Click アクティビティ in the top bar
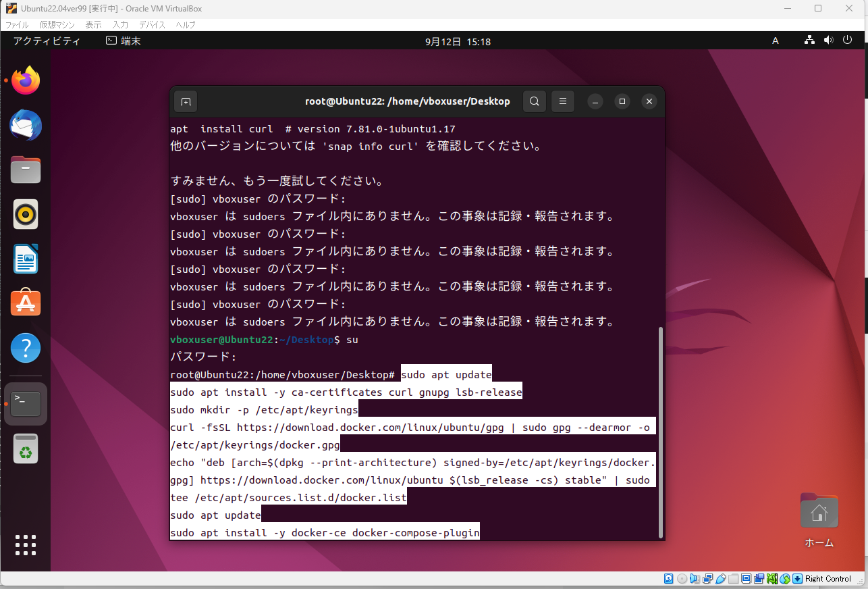Screen dimensions: 868x589 (46, 41)
